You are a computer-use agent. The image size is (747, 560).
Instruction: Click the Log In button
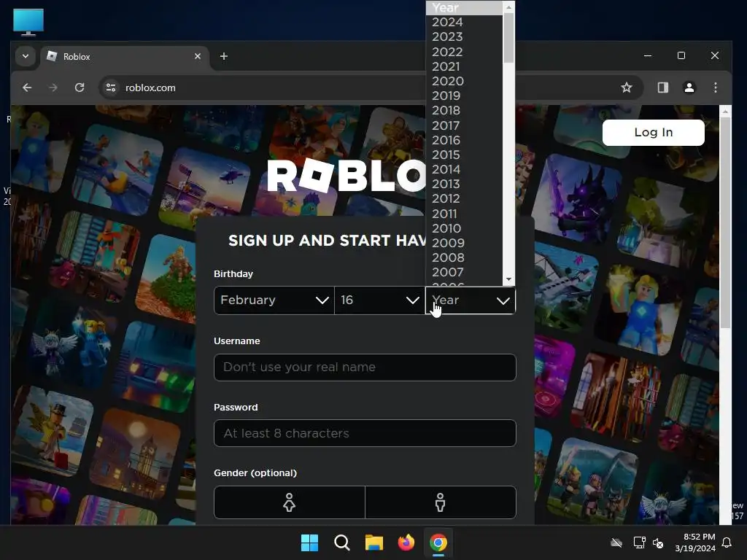pyautogui.click(x=653, y=133)
